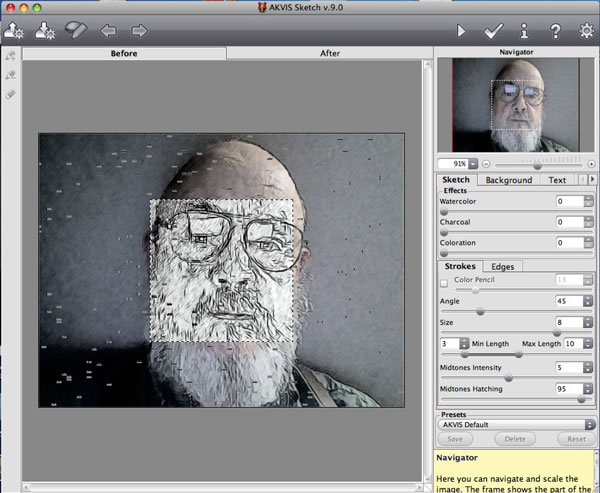Open preferences with the gear icon

coord(586,31)
